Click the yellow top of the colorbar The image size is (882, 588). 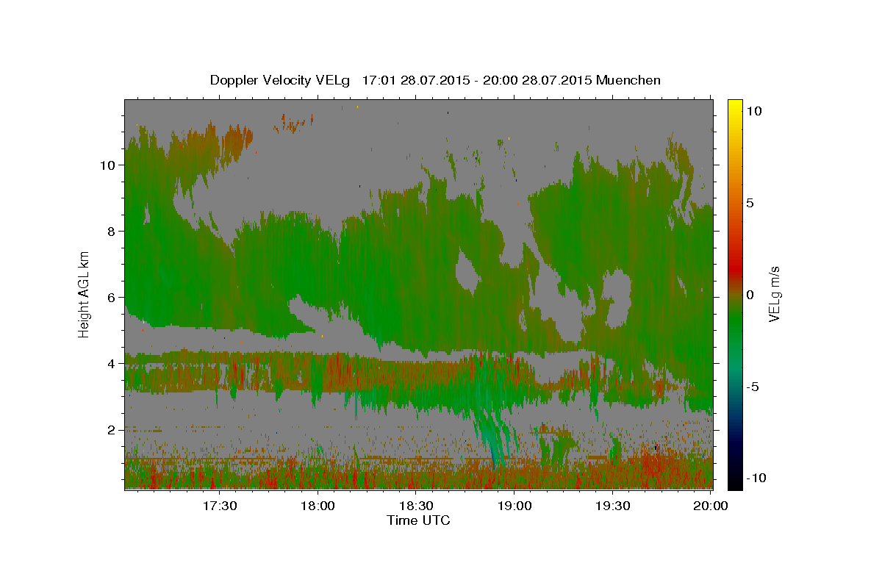pyautogui.click(x=735, y=107)
